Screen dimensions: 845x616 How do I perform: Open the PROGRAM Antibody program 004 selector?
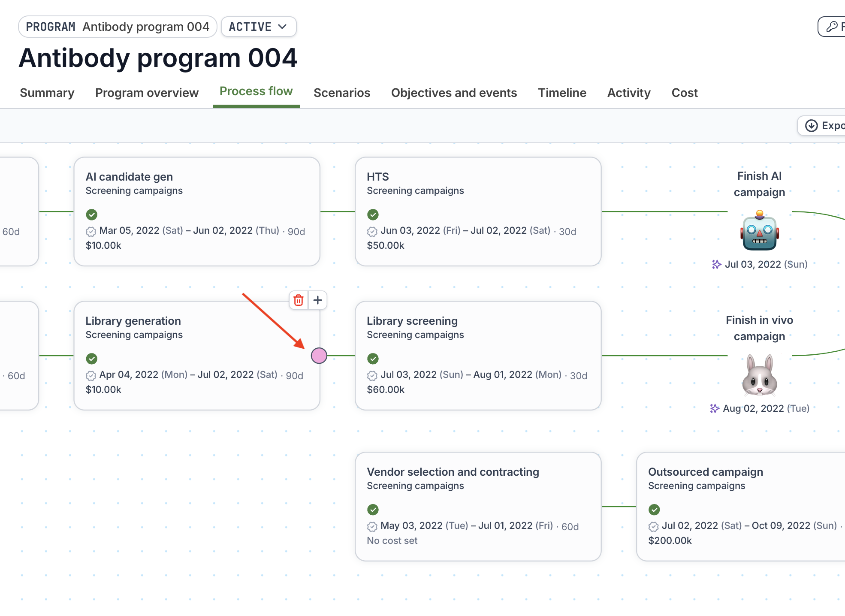[x=118, y=27]
